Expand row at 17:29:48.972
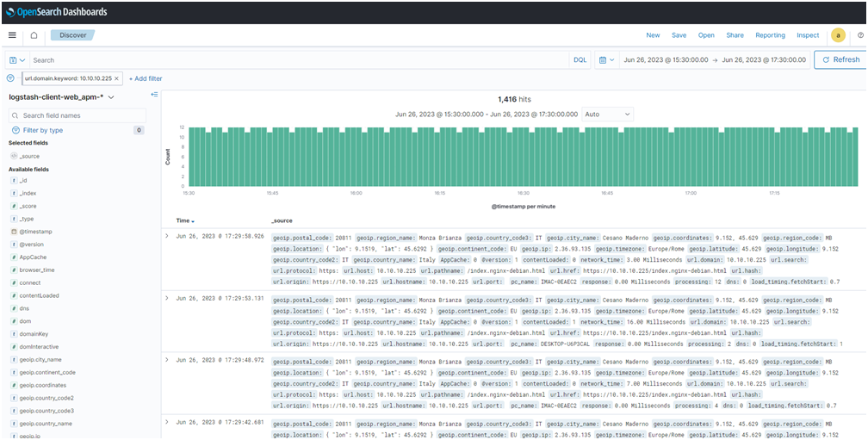The image size is (868, 440). [167, 360]
